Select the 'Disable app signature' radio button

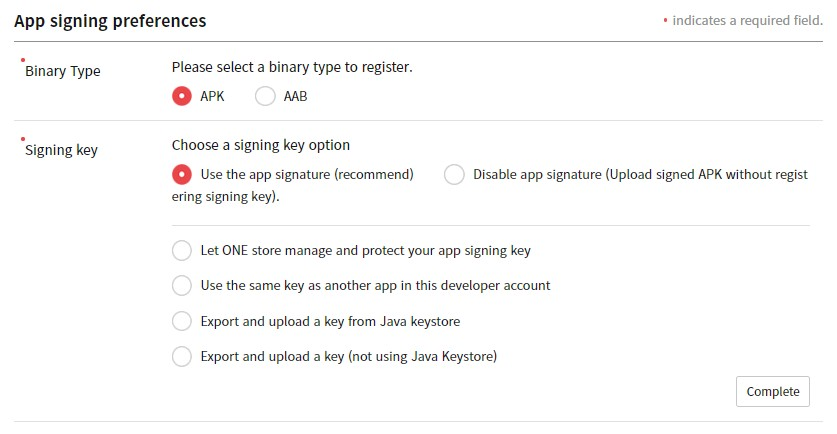point(454,174)
